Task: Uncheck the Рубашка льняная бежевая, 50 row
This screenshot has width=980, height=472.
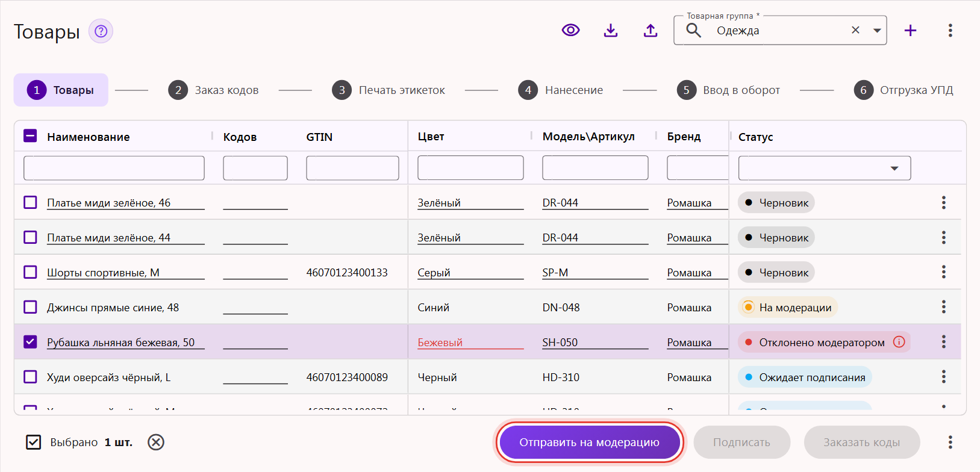Action: click(30, 342)
